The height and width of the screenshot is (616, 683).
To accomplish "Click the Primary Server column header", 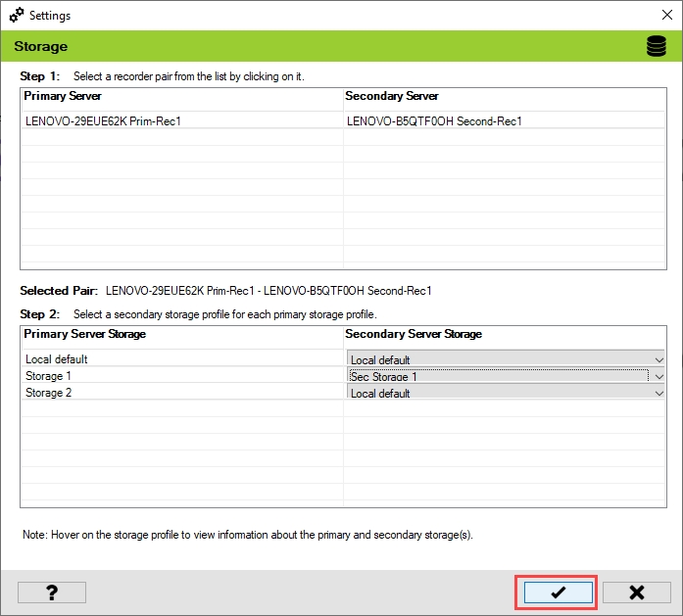I will click(x=63, y=96).
